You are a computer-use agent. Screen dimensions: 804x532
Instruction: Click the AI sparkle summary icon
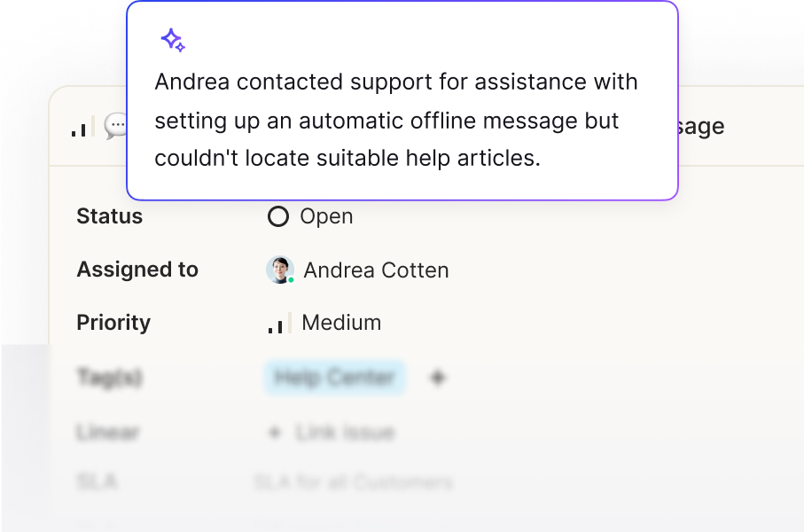pos(173,40)
